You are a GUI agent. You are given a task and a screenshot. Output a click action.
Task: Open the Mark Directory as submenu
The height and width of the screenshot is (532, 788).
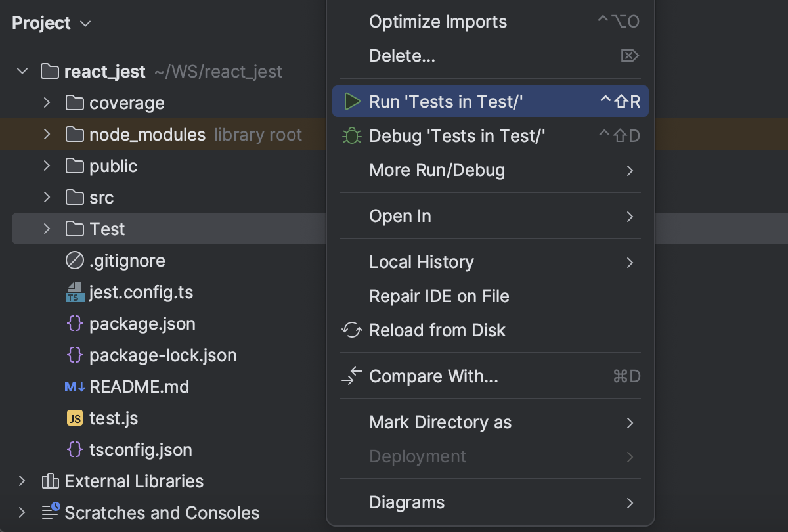(441, 422)
